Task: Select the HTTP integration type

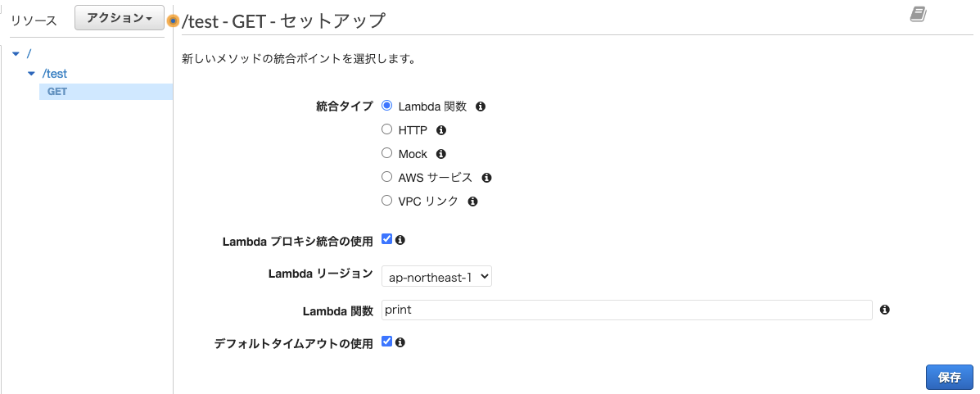Action: (387, 129)
